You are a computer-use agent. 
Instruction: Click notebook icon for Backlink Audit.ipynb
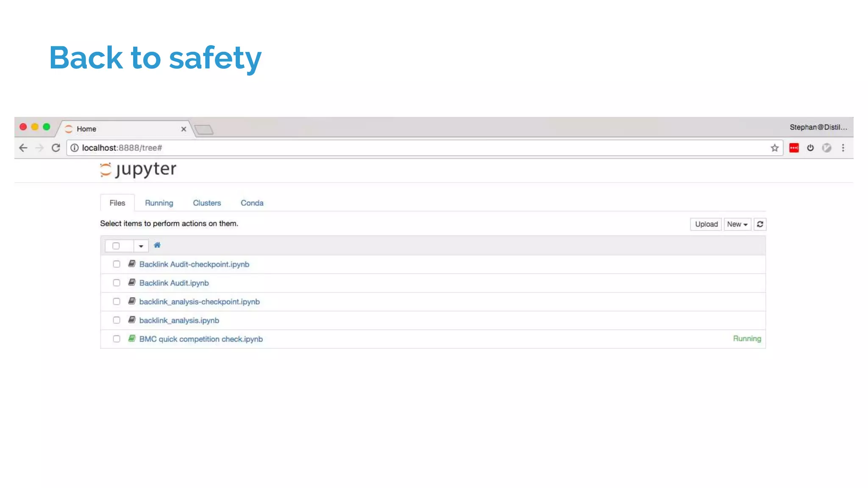coord(132,283)
